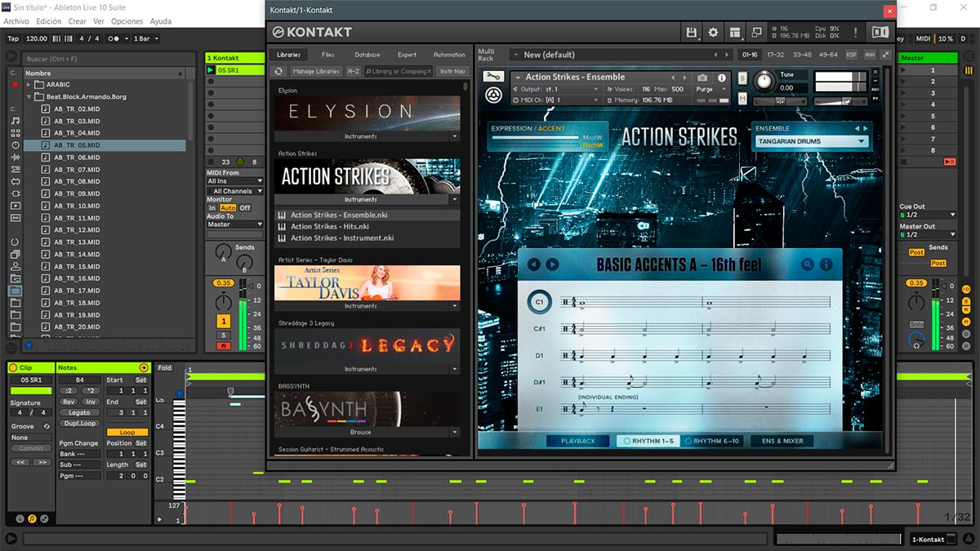Click Groove hot-swap icon in clip view
The height and width of the screenshot is (551, 980).
pyautogui.click(x=47, y=426)
